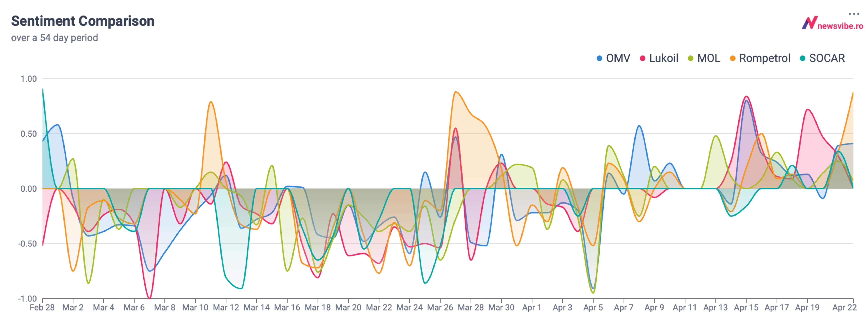The width and height of the screenshot is (868, 334).
Task: Click the Rompetrol peak near Mar 27
Action: 456,92
